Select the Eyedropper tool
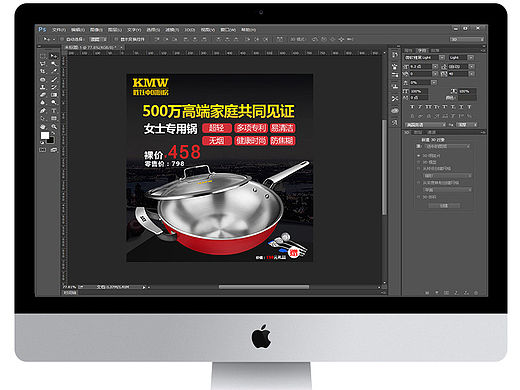Image resolution: width=520 pixels, height=390 pixels. 54,71
